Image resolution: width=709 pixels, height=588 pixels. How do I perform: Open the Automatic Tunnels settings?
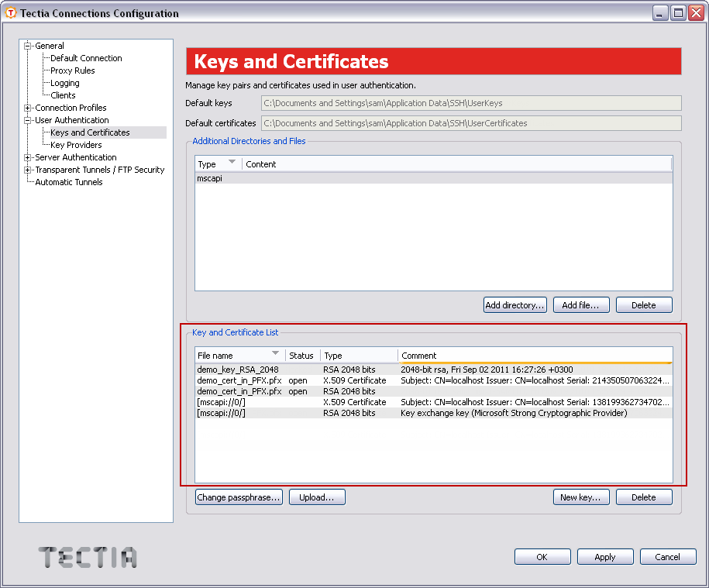pyautogui.click(x=69, y=182)
